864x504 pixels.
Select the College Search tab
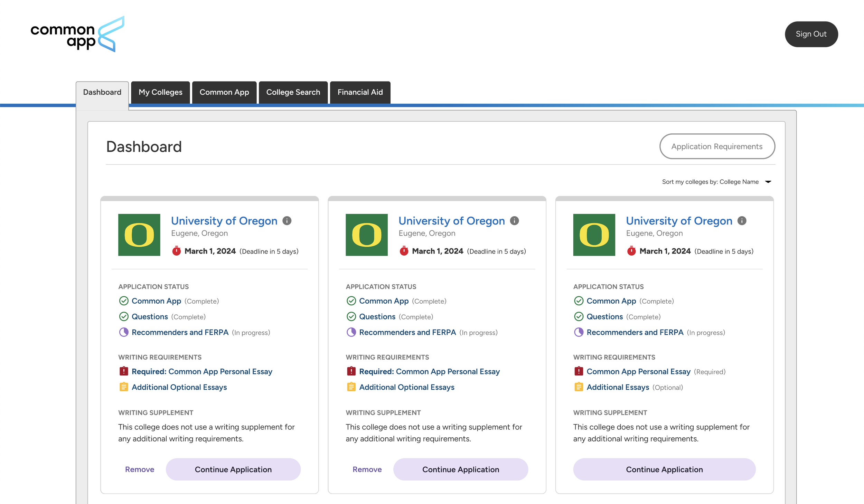pyautogui.click(x=293, y=92)
